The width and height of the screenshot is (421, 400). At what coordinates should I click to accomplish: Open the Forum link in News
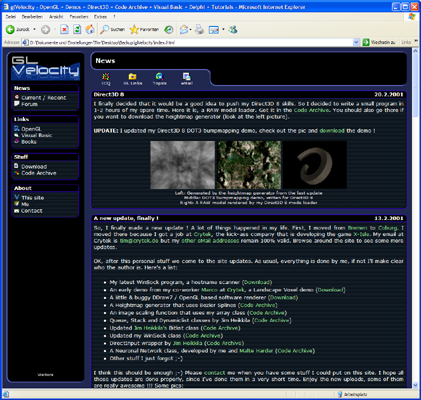[x=30, y=104]
